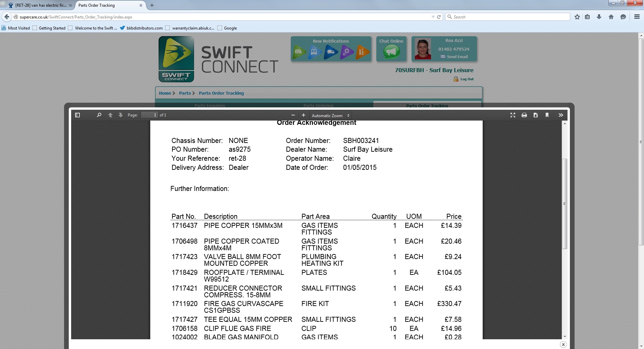Click the PDF scrollbar down arrow
The image size is (644, 349).
tap(565, 337)
